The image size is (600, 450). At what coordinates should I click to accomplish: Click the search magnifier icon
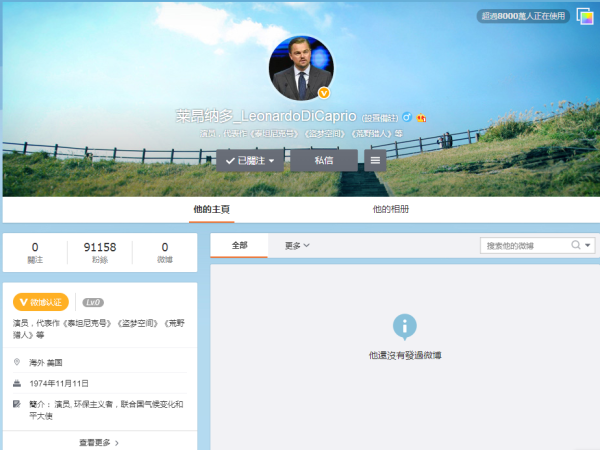[576, 245]
